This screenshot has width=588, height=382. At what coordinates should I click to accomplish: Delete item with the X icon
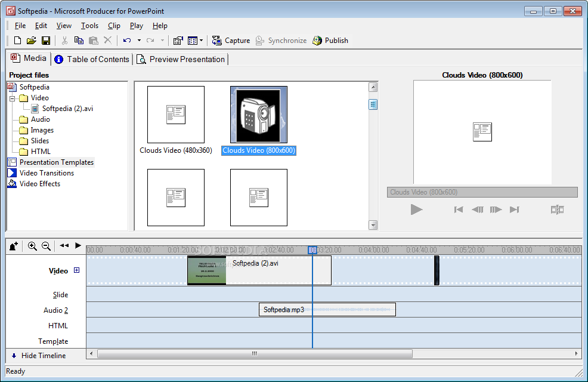click(107, 40)
